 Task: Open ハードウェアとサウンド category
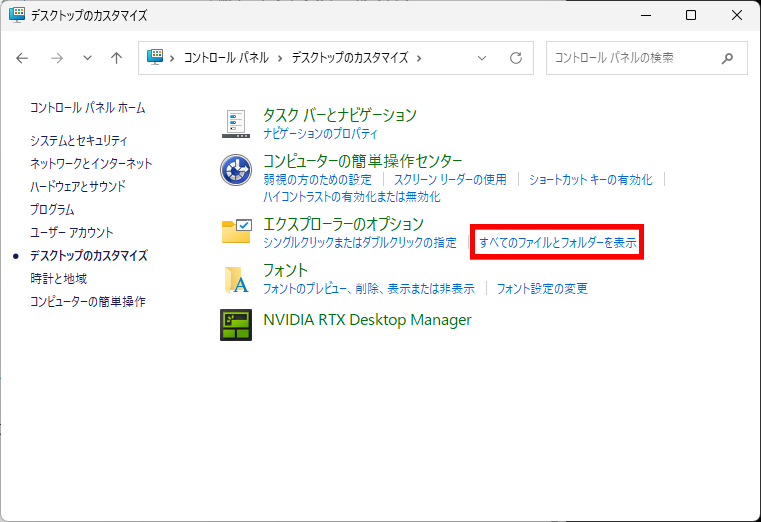pyautogui.click(x=78, y=186)
